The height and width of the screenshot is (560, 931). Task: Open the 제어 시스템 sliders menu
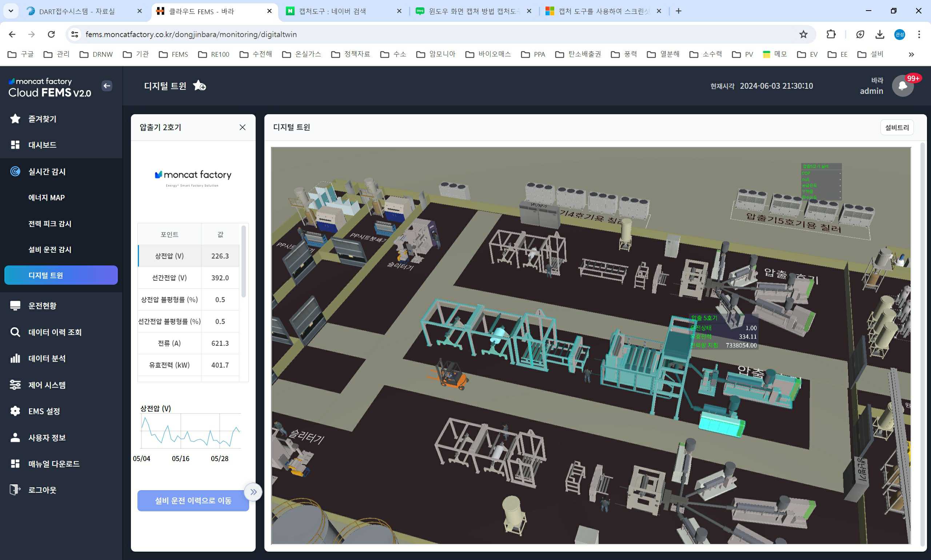(15, 384)
